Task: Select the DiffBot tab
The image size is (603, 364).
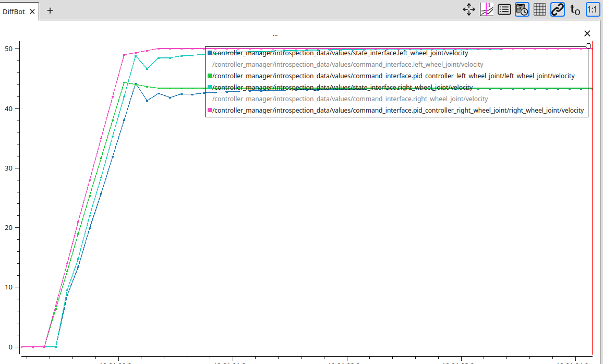Action: [14, 11]
